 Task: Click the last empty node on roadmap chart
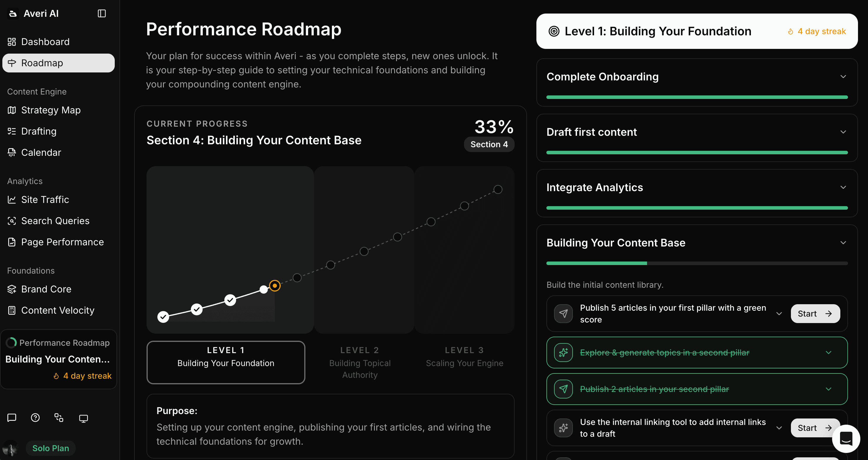498,190
